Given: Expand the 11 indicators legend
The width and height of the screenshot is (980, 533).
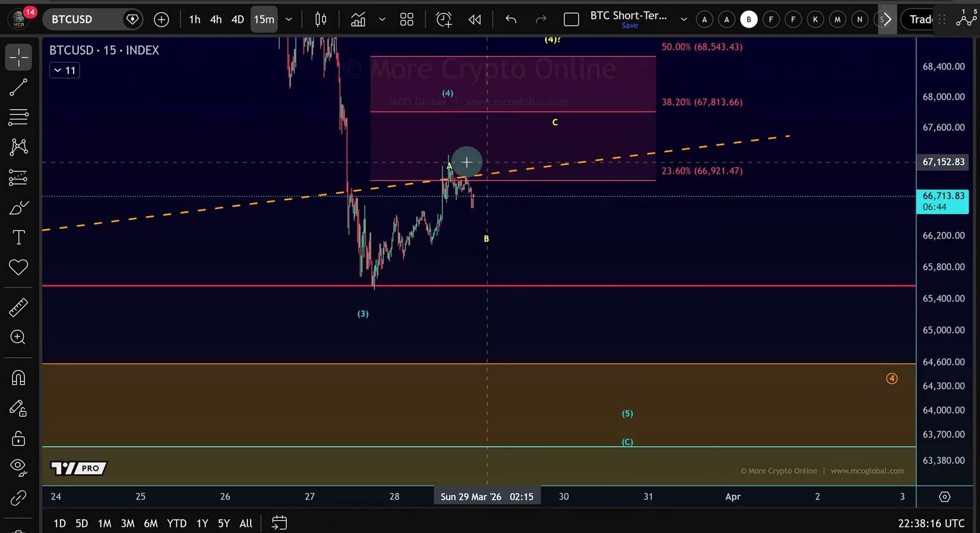Looking at the screenshot, I should pyautogui.click(x=65, y=70).
